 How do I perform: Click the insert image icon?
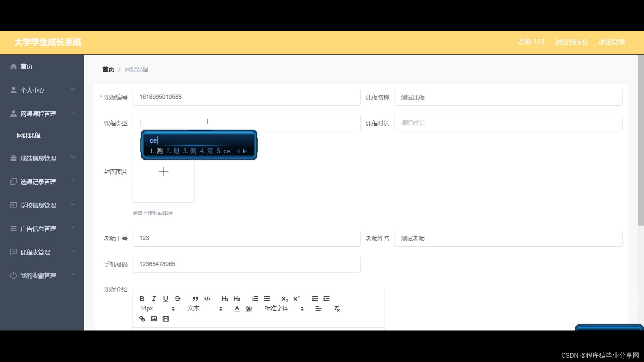[154, 319]
